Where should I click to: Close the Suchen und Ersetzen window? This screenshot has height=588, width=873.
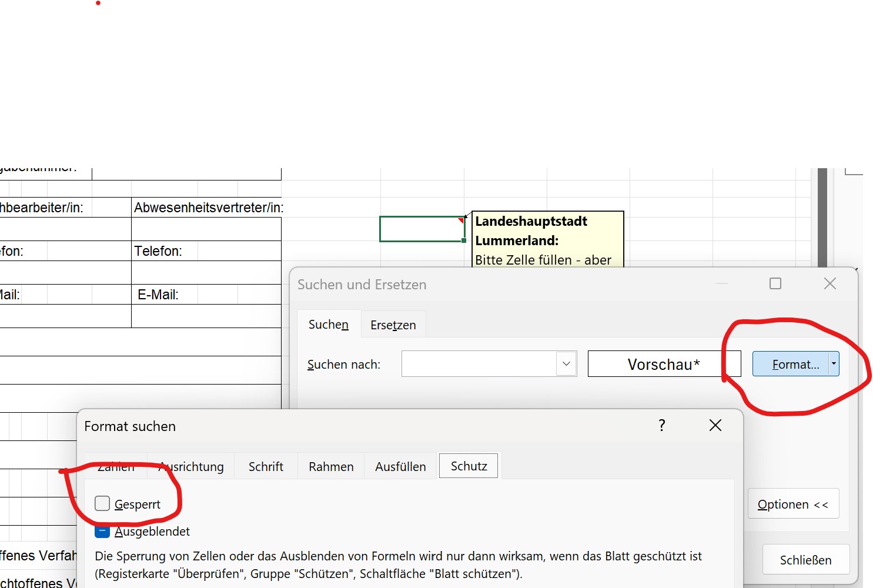coord(829,284)
